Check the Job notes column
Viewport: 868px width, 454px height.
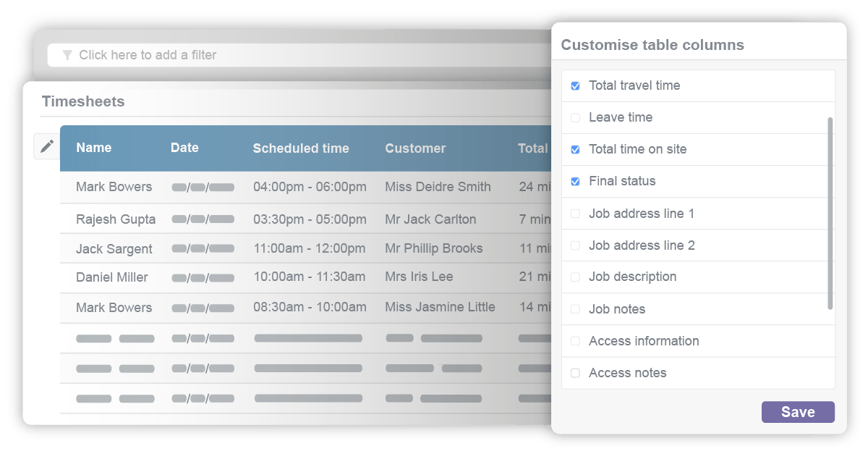click(x=575, y=308)
